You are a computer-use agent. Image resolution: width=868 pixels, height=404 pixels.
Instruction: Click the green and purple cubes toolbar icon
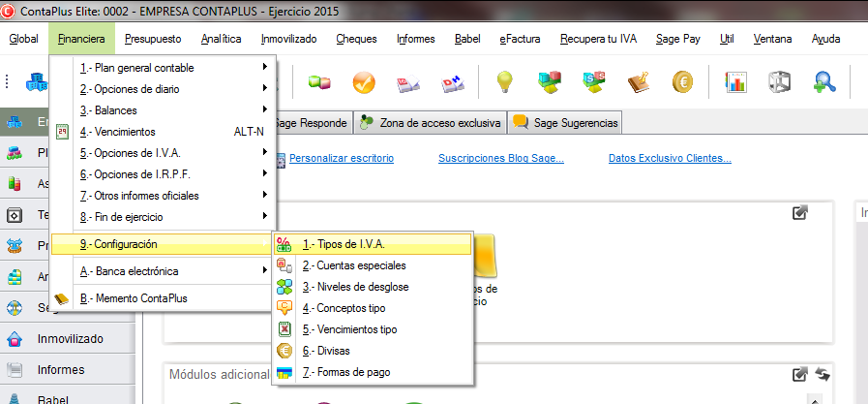click(x=320, y=82)
